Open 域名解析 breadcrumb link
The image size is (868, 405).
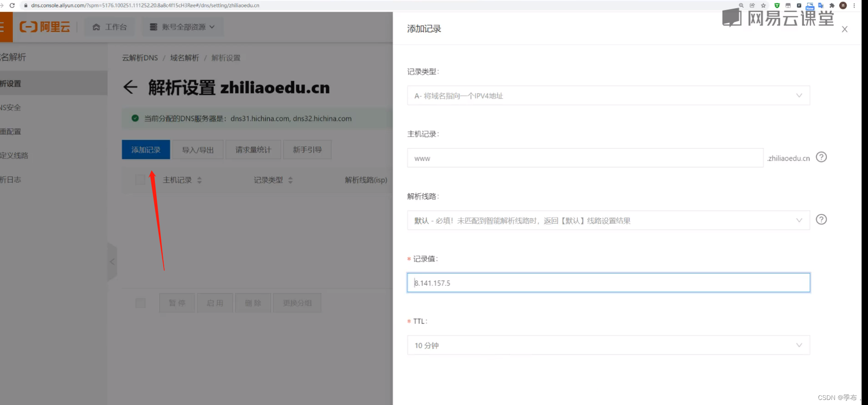tap(184, 58)
